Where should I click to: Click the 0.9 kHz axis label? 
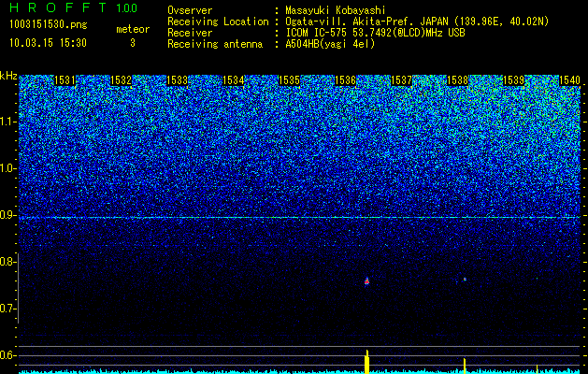click(7, 215)
